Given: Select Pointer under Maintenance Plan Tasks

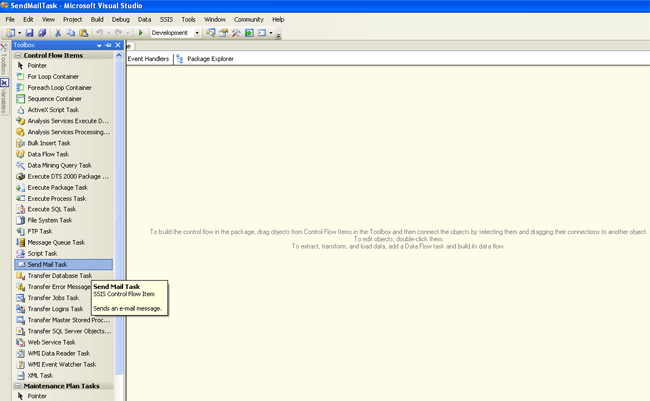Looking at the screenshot, I should click(x=63, y=396).
